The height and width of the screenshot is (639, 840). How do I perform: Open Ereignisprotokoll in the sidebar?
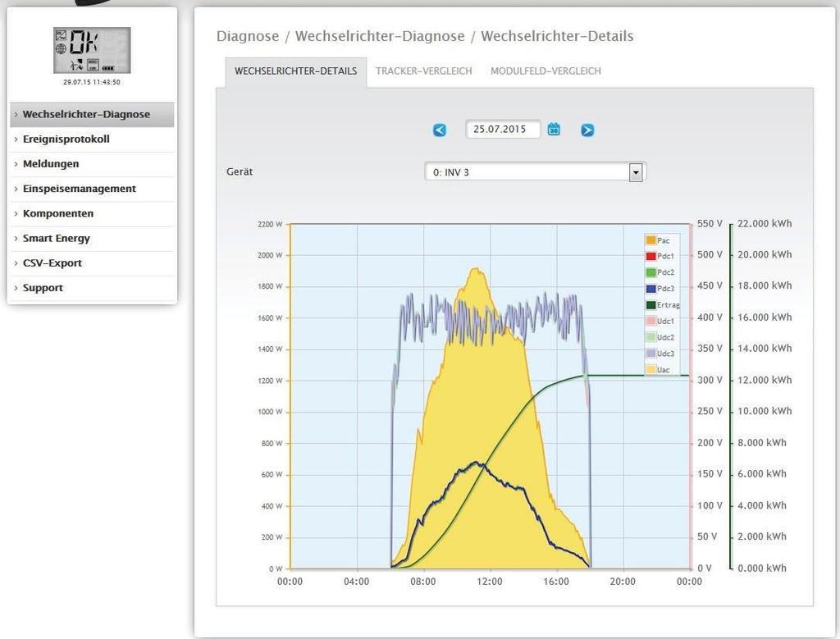click(92, 139)
